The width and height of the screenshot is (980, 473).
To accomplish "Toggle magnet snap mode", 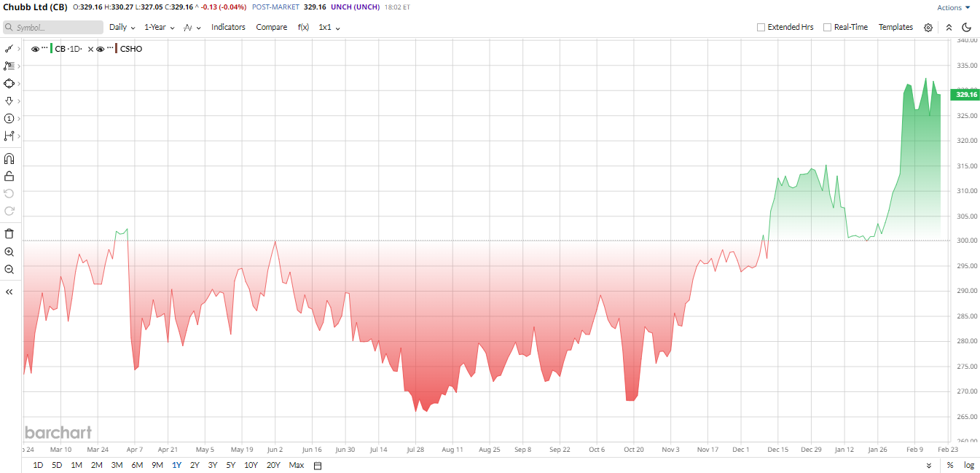I will (x=9, y=158).
